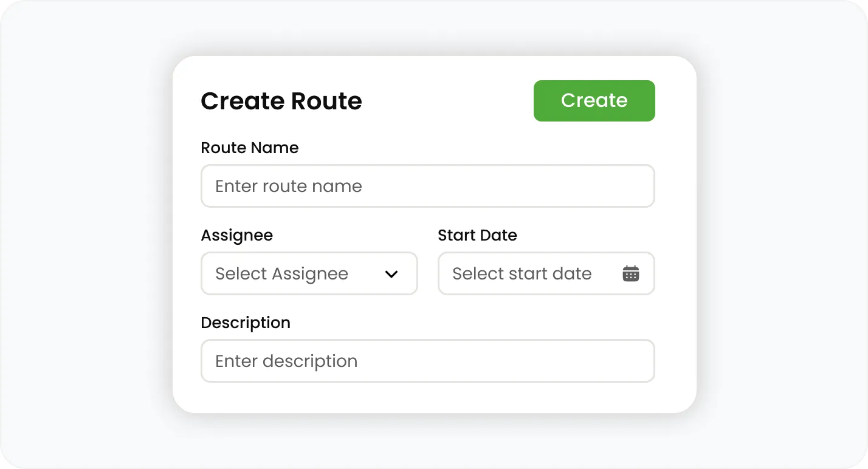Click the Assignee label
Image resolution: width=868 pixels, height=469 pixels.
237,236
